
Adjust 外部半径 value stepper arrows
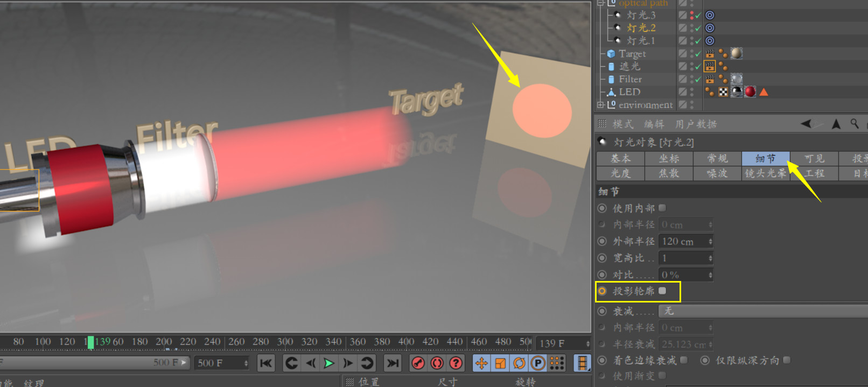tap(710, 242)
